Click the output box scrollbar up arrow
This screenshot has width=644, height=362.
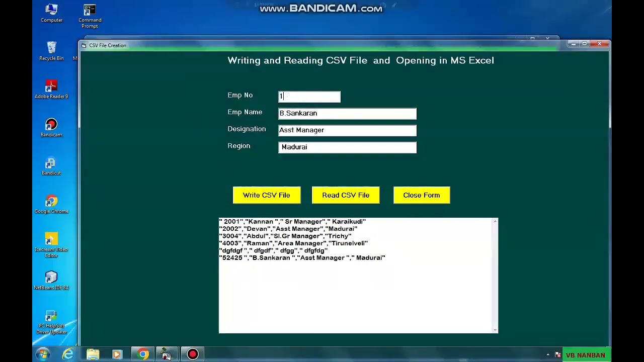495,221
